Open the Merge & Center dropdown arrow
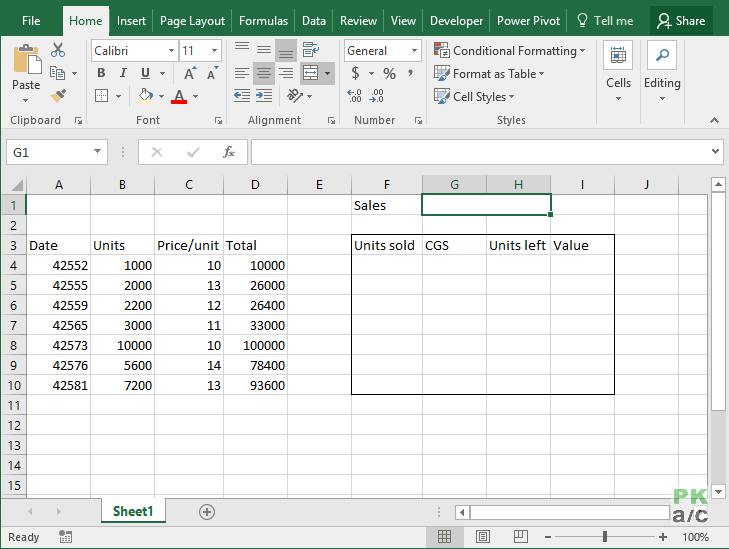 pyautogui.click(x=327, y=73)
